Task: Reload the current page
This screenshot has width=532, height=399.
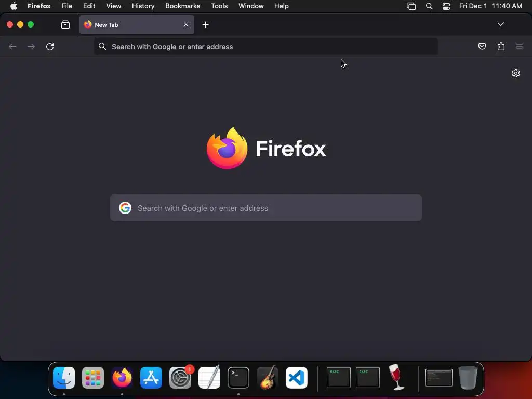Action: click(50, 46)
